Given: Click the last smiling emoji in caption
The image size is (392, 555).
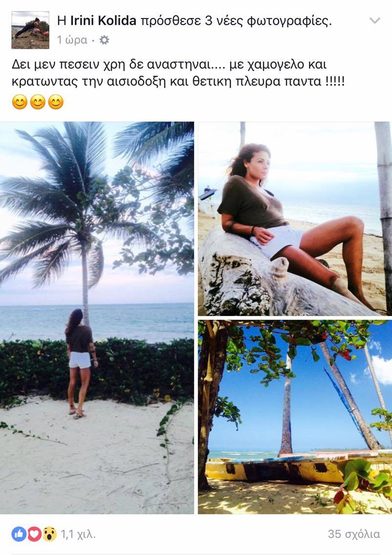Looking at the screenshot, I should (x=56, y=102).
